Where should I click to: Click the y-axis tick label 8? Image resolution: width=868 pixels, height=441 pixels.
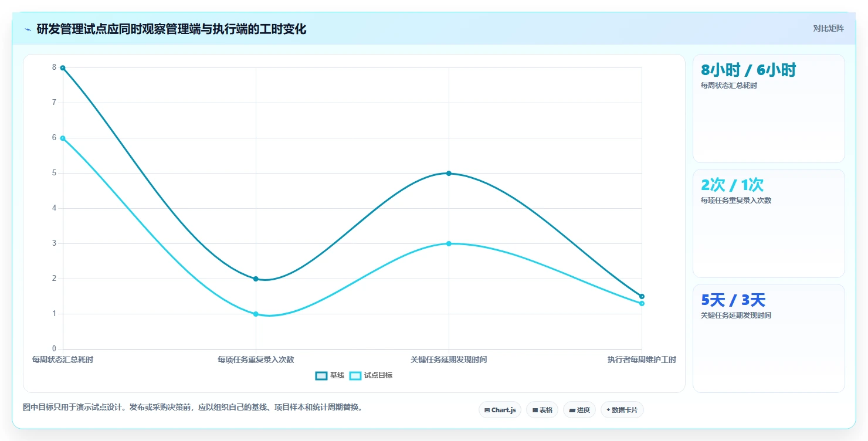coord(54,67)
